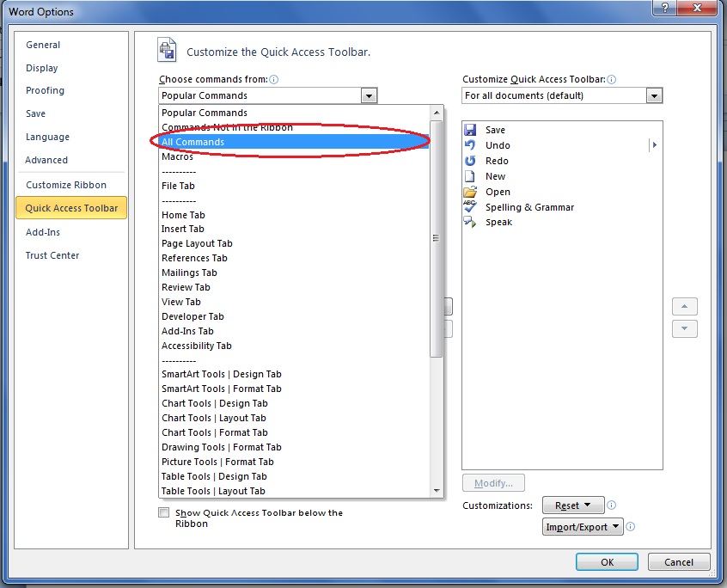Select the Redo command icon
Image resolution: width=727 pixels, height=588 pixels.
pos(468,161)
